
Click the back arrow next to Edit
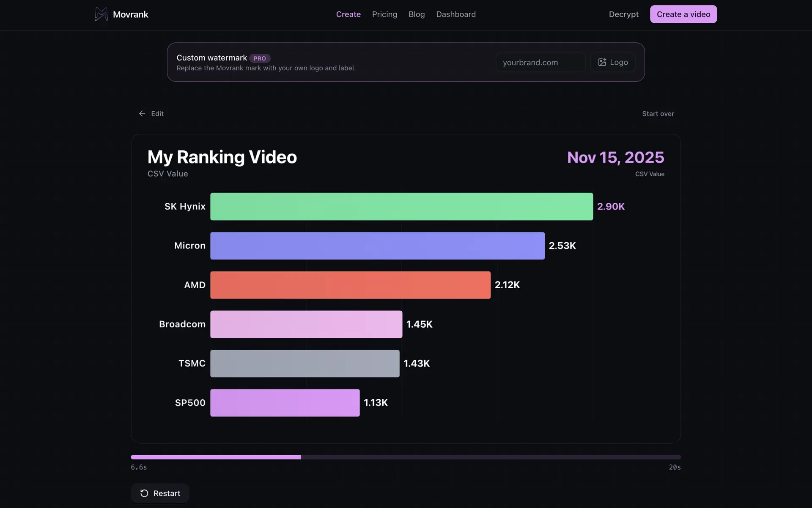pyautogui.click(x=142, y=113)
